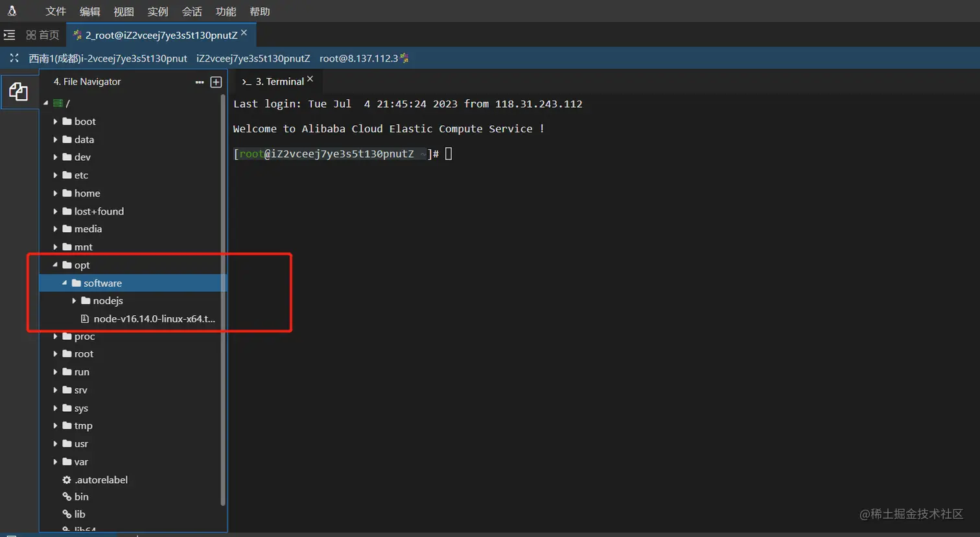Open the 文件 menu

coord(56,12)
